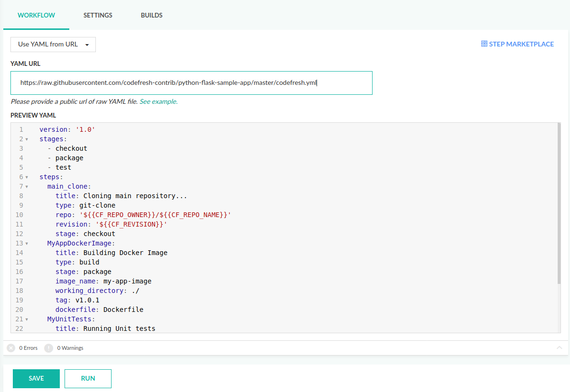The height and width of the screenshot is (392, 570).
Task: Switch to the Settings tab
Action: tap(98, 15)
